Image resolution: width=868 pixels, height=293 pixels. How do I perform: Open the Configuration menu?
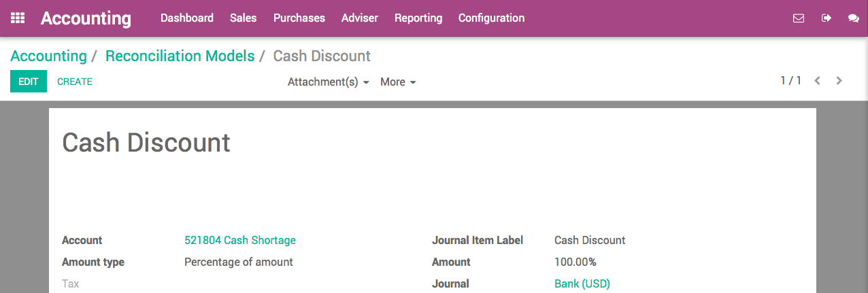point(491,18)
